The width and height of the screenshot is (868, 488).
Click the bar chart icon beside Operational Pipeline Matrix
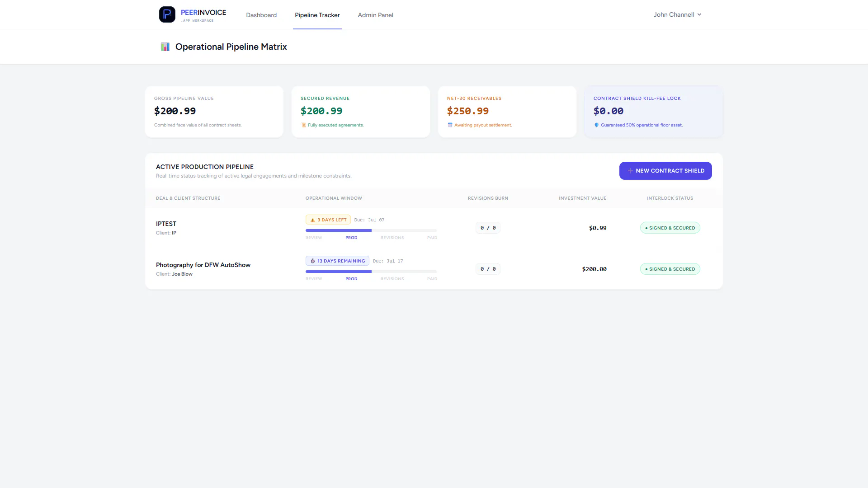pos(165,47)
